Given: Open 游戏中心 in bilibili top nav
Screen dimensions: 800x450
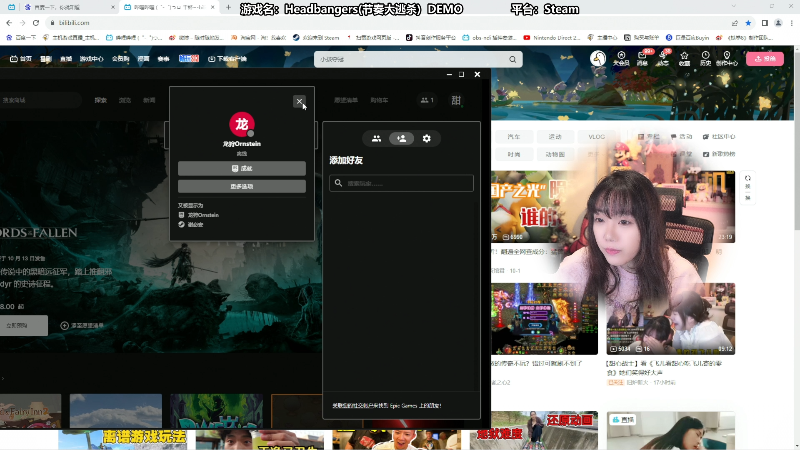Looking at the screenshot, I should (91, 59).
